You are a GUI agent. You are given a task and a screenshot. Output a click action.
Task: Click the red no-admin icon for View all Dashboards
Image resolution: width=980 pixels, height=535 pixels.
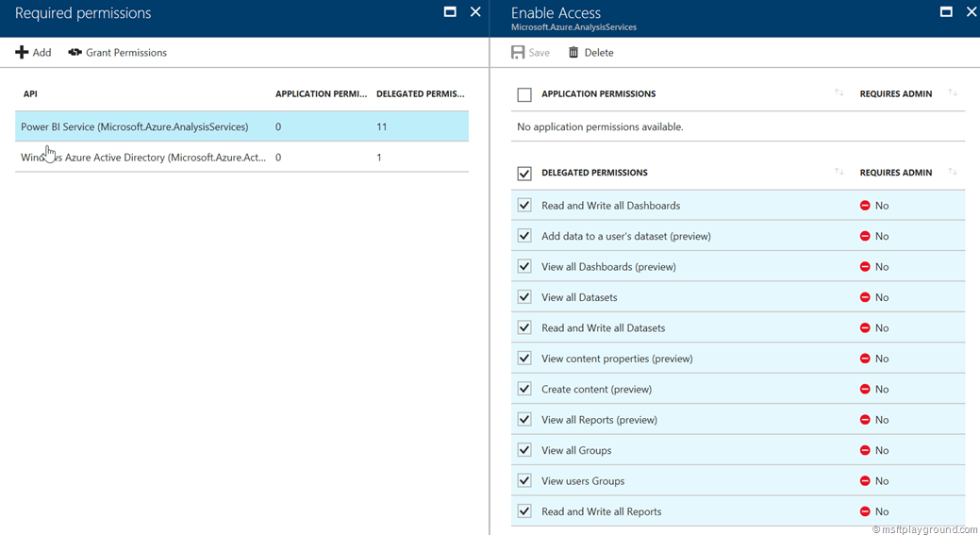click(865, 267)
